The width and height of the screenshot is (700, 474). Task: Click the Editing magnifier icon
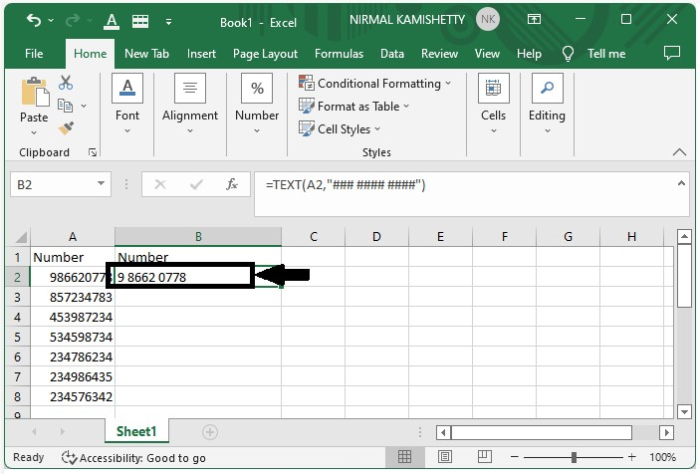coord(547,88)
